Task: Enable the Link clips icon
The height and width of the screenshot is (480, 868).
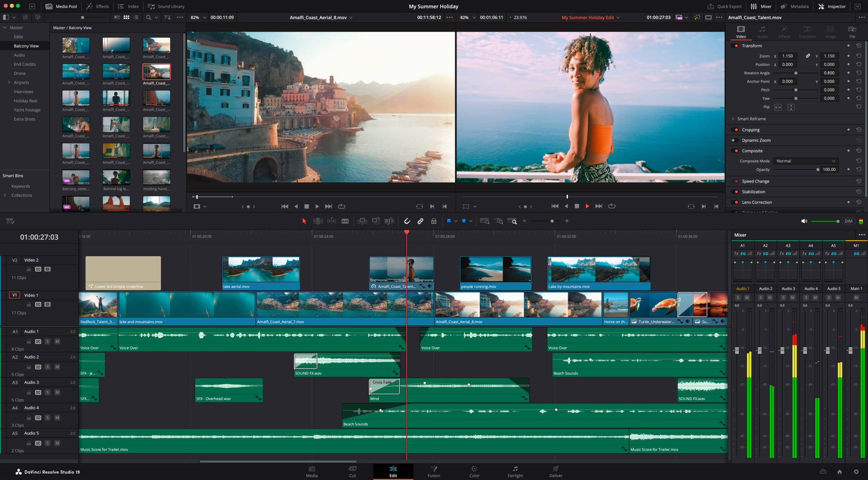Action: [420, 221]
